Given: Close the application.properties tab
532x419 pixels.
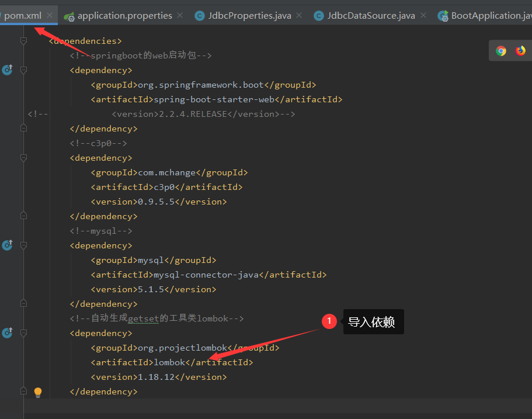Looking at the screenshot, I should point(180,15).
